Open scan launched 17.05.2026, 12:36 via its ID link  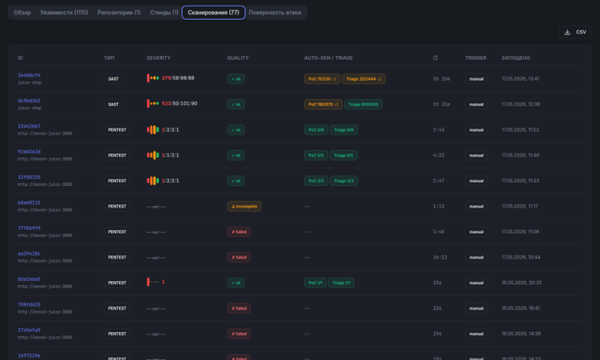[29, 101]
